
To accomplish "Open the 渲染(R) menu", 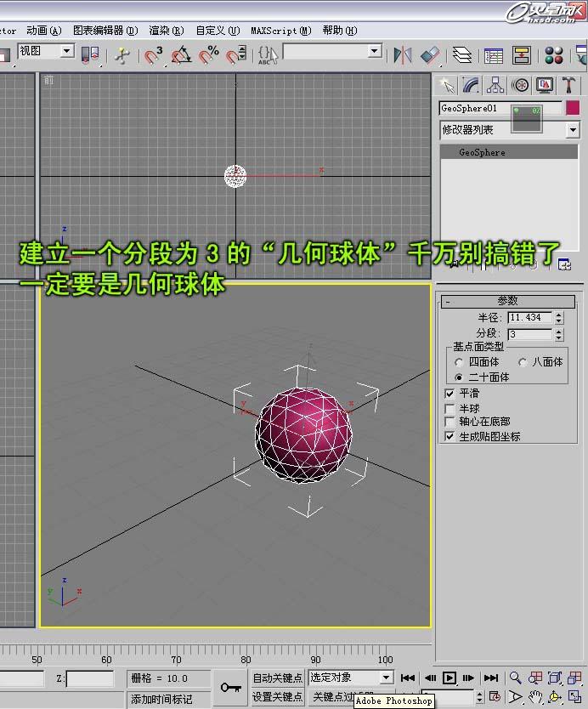I will [167, 30].
